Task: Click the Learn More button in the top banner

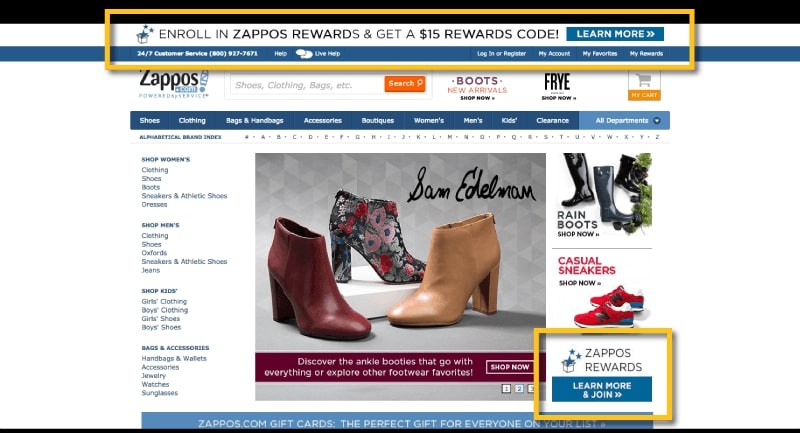Action: (x=615, y=34)
